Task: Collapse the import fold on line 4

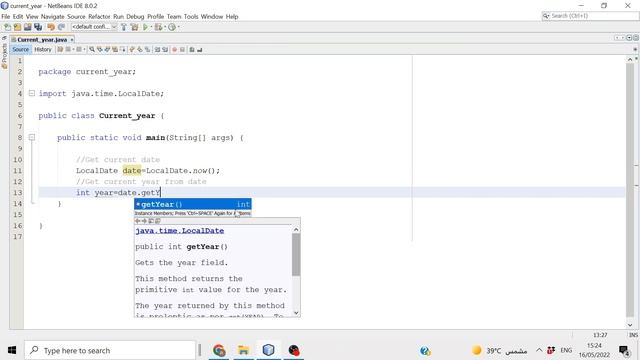Action: 32,93
